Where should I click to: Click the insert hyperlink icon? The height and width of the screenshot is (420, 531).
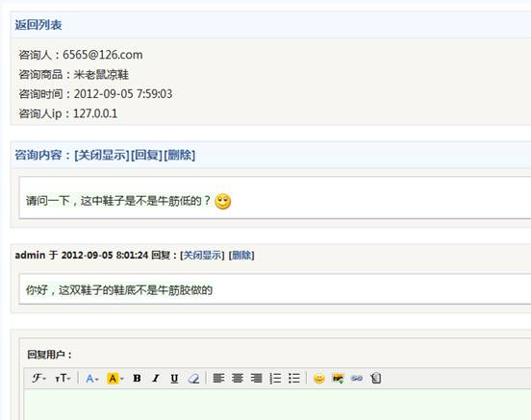point(357,378)
